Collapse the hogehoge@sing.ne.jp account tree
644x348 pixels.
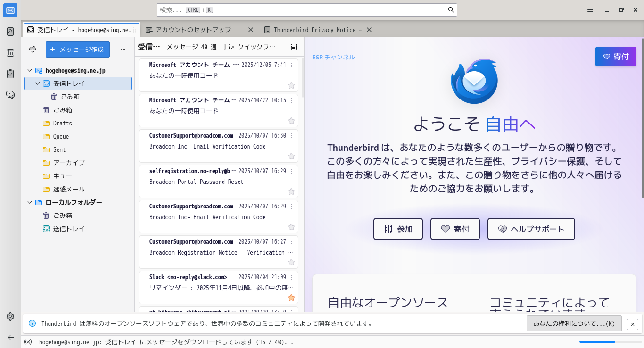click(x=30, y=70)
